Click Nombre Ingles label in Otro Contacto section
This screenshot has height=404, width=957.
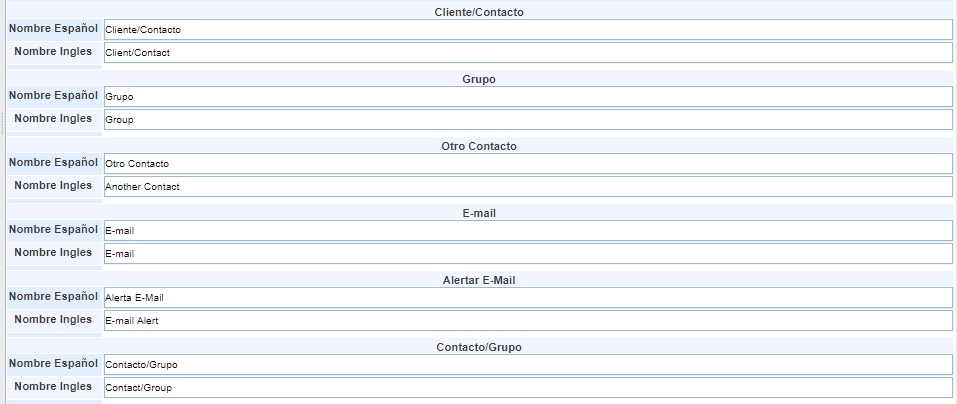[x=53, y=185]
